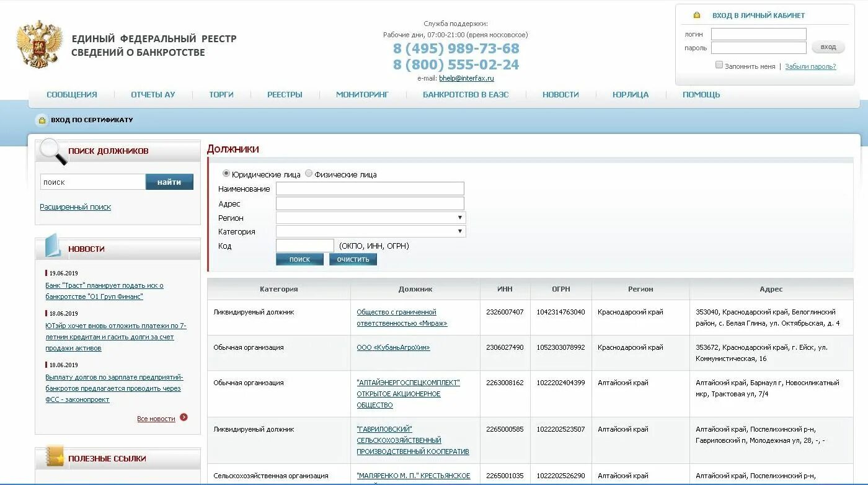Click the Наименование input field
The height and width of the screenshot is (485, 868).
pos(371,189)
